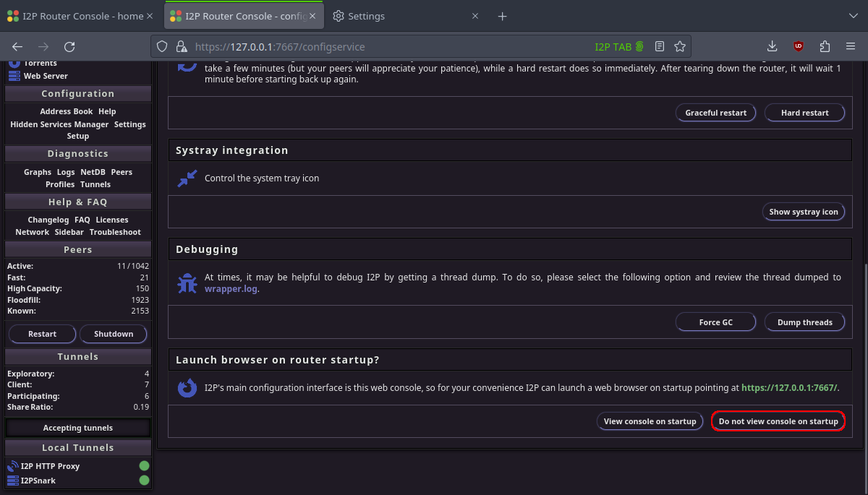868x495 pixels.
Task: Click the Web Server sidebar icon
Action: click(14, 76)
